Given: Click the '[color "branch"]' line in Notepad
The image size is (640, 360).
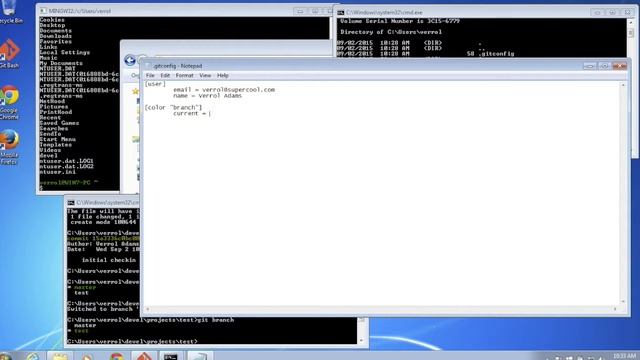Looking at the screenshot, I should (173, 107).
